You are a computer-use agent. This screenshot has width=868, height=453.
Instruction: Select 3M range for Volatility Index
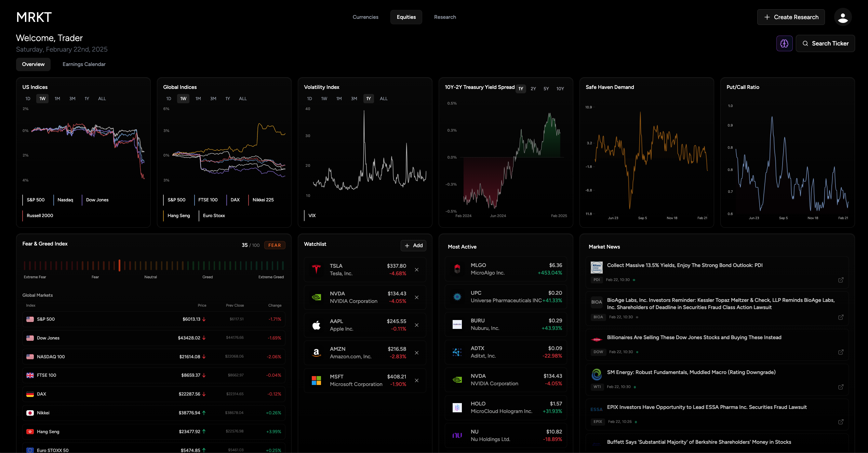(354, 99)
